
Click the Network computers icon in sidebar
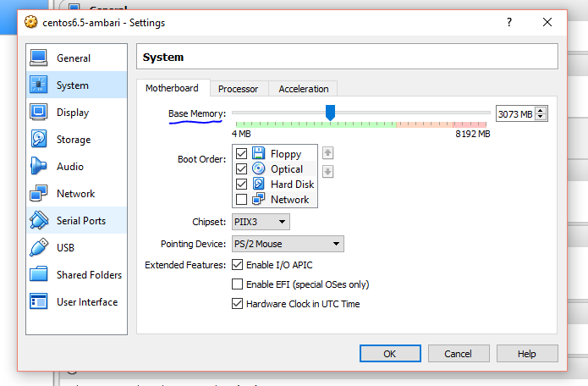pyautogui.click(x=39, y=193)
